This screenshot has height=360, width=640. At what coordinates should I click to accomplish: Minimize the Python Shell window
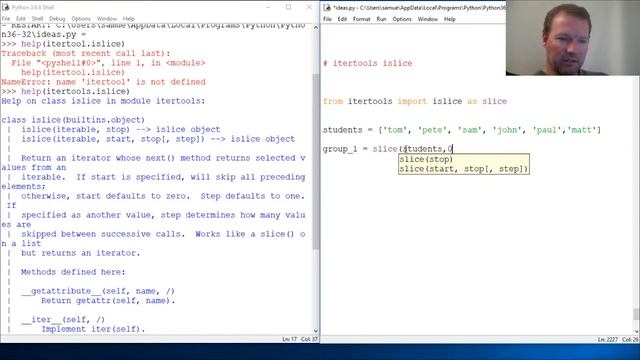[x=268, y=7]
